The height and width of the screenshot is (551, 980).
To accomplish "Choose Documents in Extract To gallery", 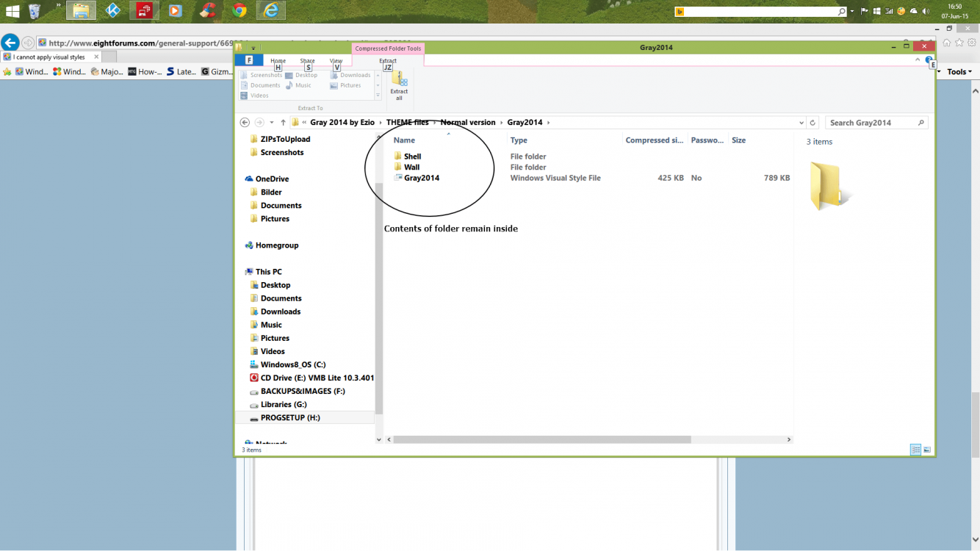I will (x=260, y=85).
